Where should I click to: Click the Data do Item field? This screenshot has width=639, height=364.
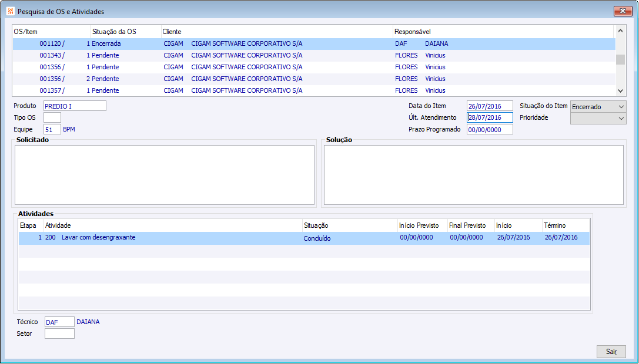pyautogui.click(x=490, y=106)
